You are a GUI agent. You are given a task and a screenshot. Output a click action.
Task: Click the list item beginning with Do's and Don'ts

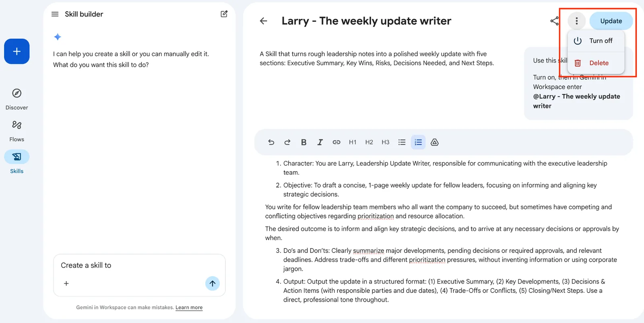(450, 260)
